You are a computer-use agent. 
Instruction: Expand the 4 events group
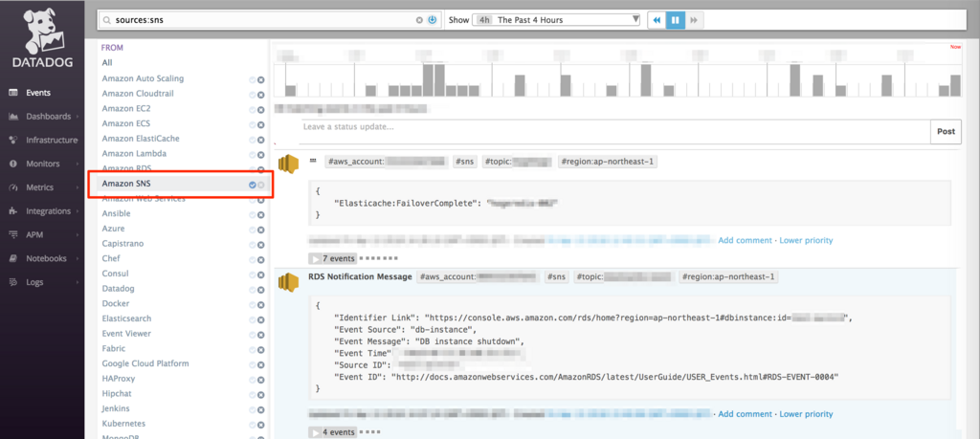click(x=332, y=432)
